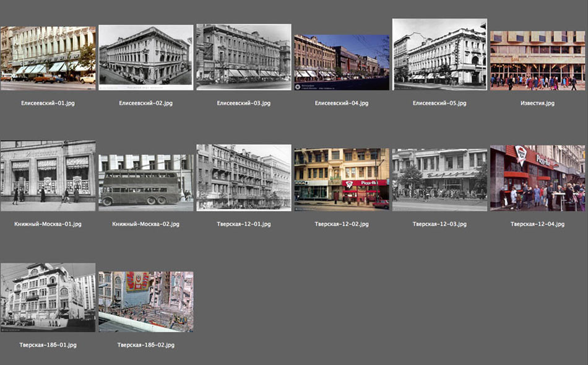Click the Елисеевский-04.jpg file name label

click(x=342, y=103)
